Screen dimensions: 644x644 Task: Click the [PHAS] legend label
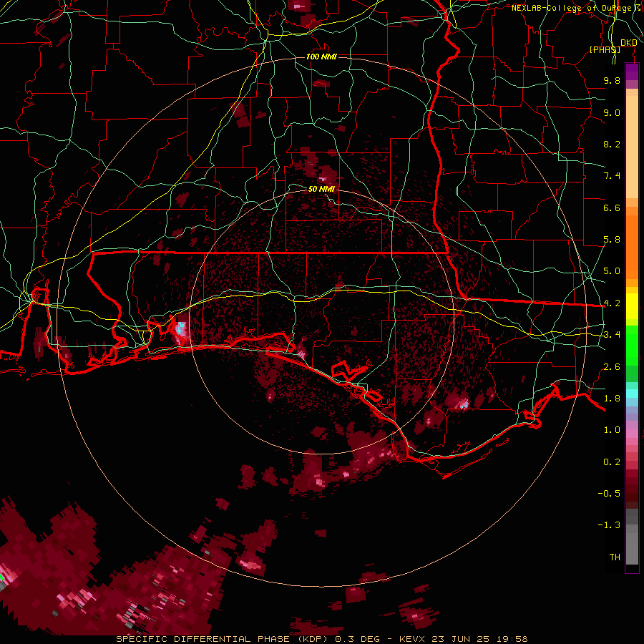pos(605,49)
